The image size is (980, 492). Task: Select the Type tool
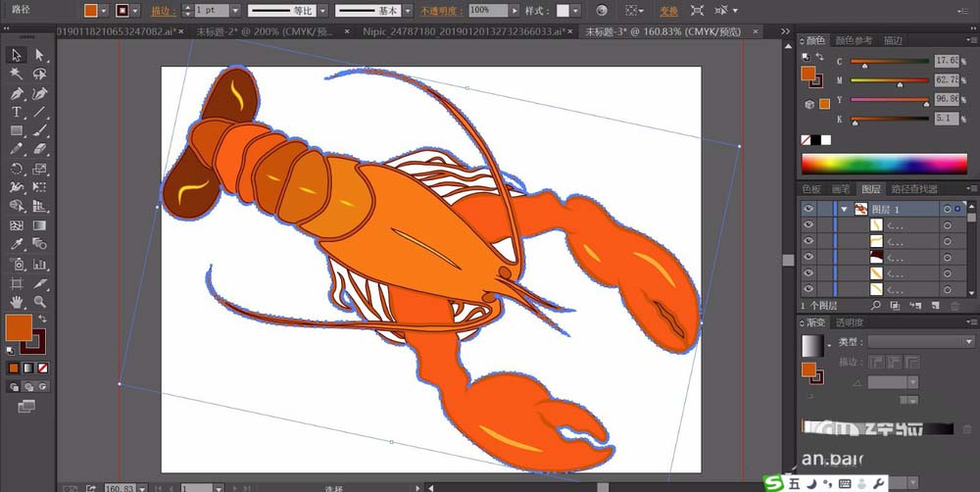[x=17, y=112]
